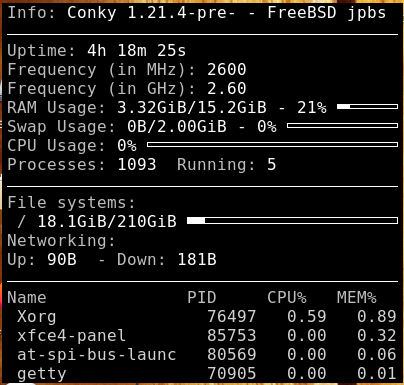Click the Networking heading
This screenshot has height=385, width=404.
(x=61, y=241)
